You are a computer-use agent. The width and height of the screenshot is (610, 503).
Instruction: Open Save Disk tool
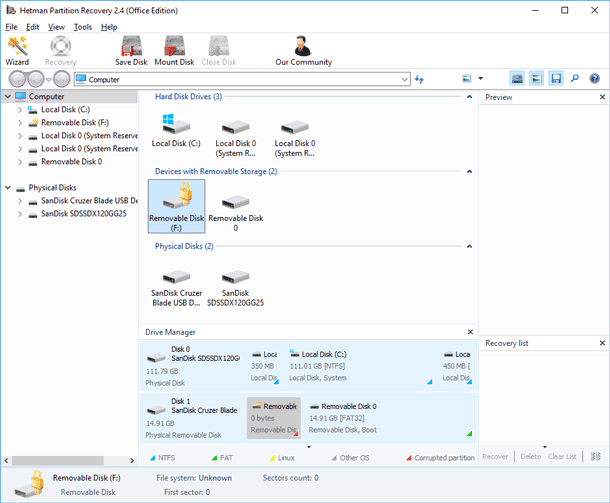131,51
